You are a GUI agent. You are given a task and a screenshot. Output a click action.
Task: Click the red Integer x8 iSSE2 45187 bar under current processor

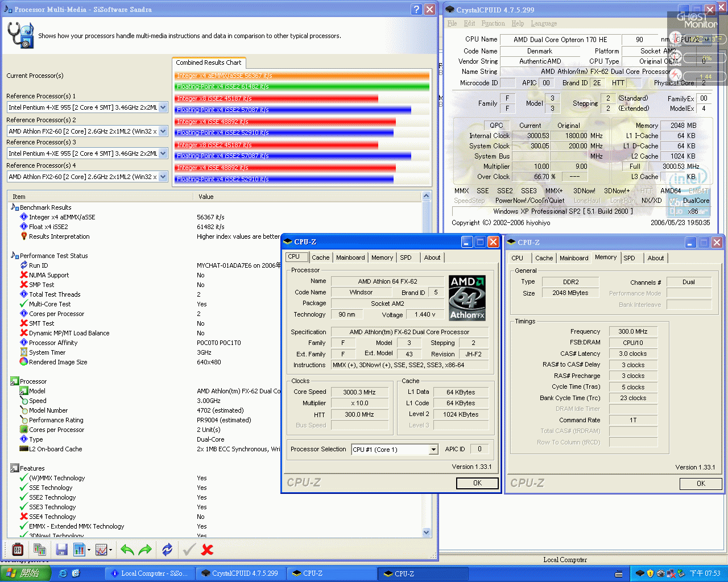coord(276,98)
